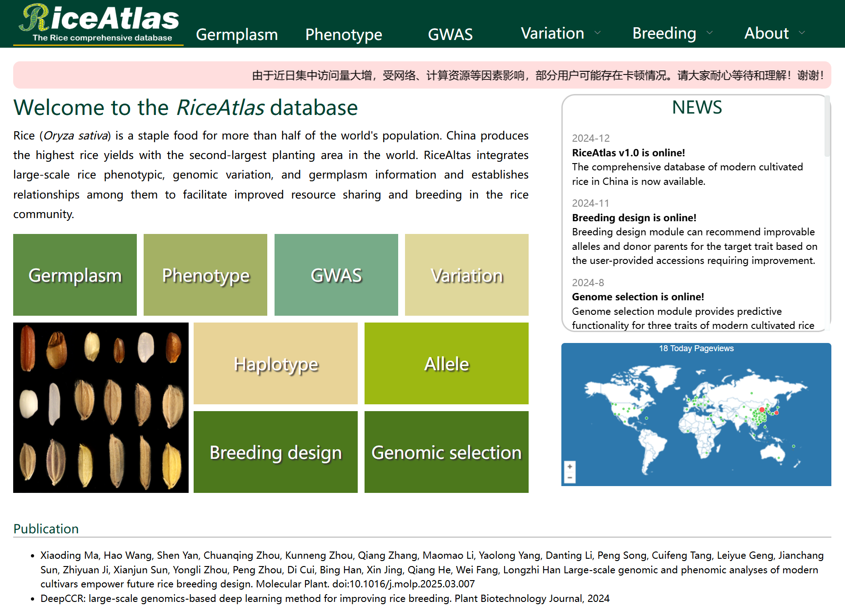Click the pink Chinese notice banner

click(x=422, y=75)
